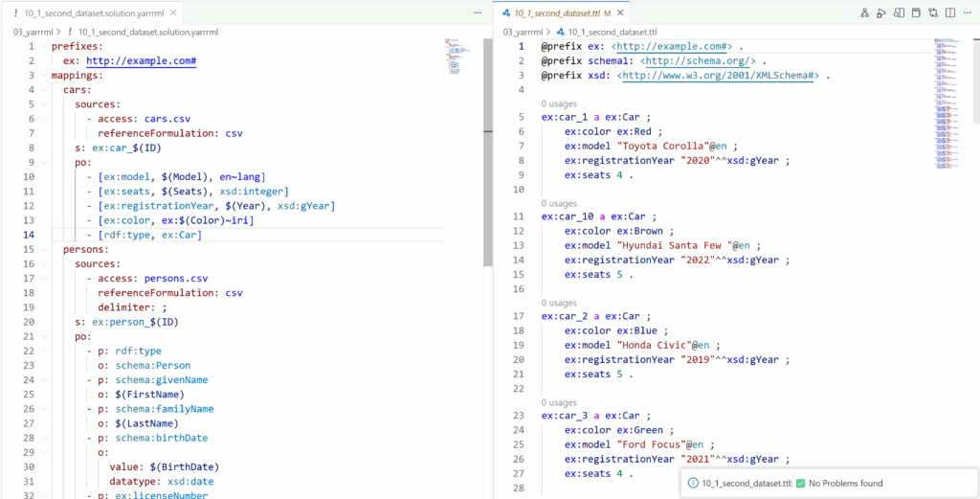Click the green check icon in No Problems notification

(x=801, y=484)
